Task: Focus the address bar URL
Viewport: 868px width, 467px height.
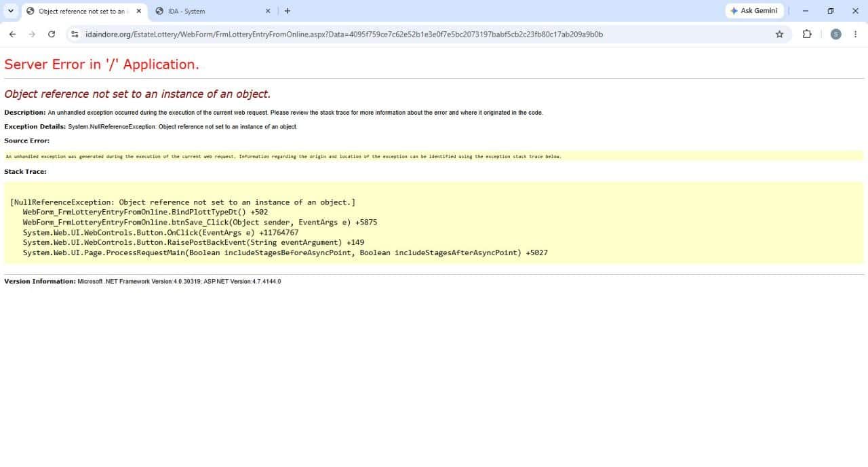Action: 344,34
